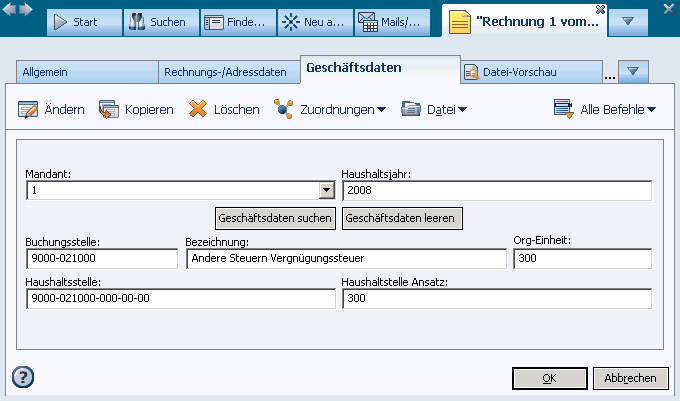
Task: Switch to the Rechnungs-/Adressdaten tab
Action: coord(230,72)
